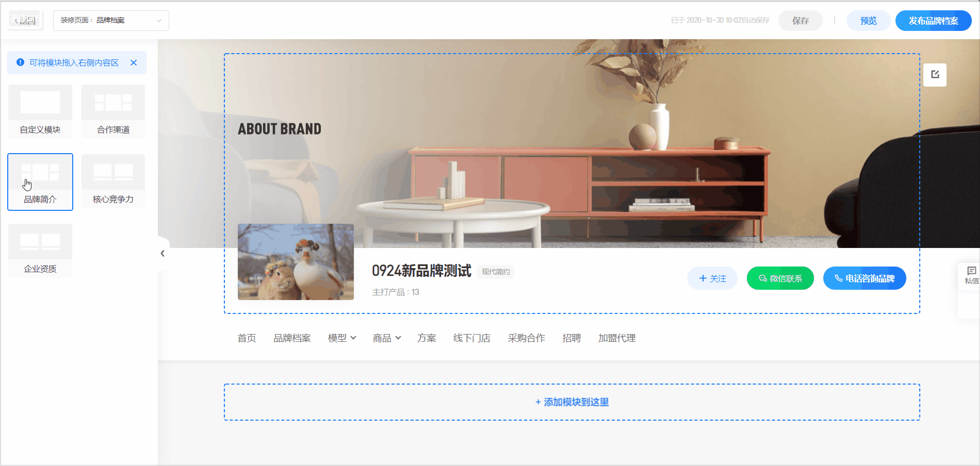Click the brand logo thumbnail with duck

[x=296, y=262]
